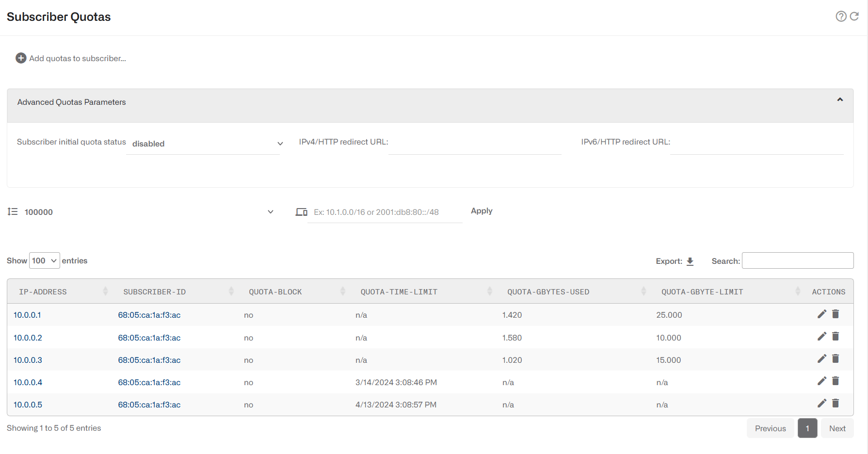Select subscriber 68:05:ca:1a:f3:ac in the first row

click(149, 314)
